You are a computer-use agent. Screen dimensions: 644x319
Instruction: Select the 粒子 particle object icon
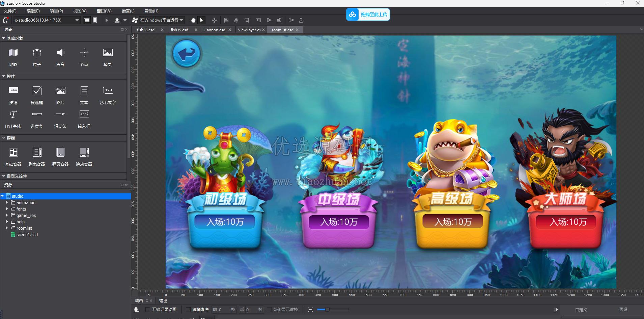[37, 53]
